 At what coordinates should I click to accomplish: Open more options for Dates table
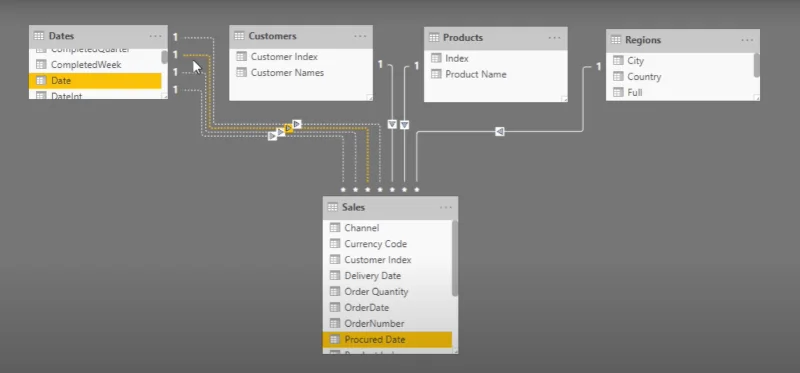tap(156, 36)
